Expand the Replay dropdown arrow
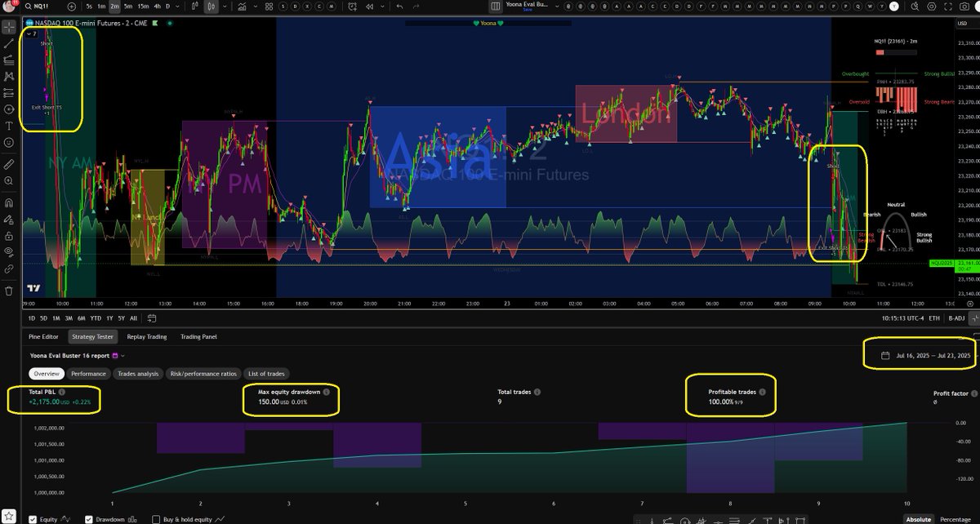980x524 pixels. pyautogui.click(x=382, y=7)
